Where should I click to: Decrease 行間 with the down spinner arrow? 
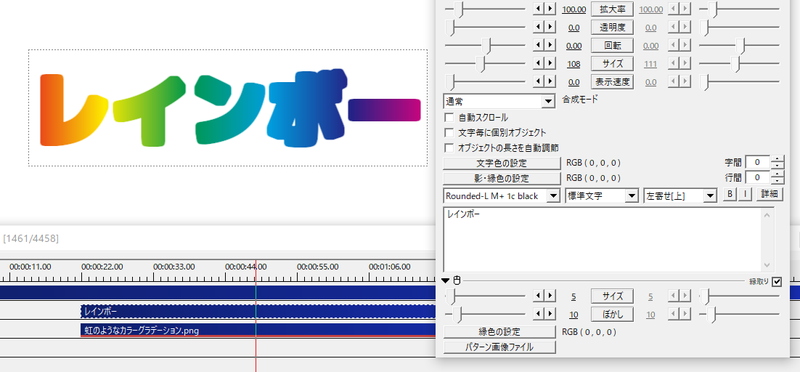tap(778, 181)
